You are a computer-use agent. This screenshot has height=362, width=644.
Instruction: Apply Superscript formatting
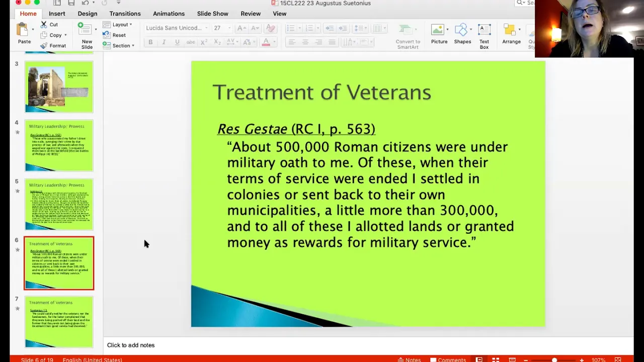(204, 42)
